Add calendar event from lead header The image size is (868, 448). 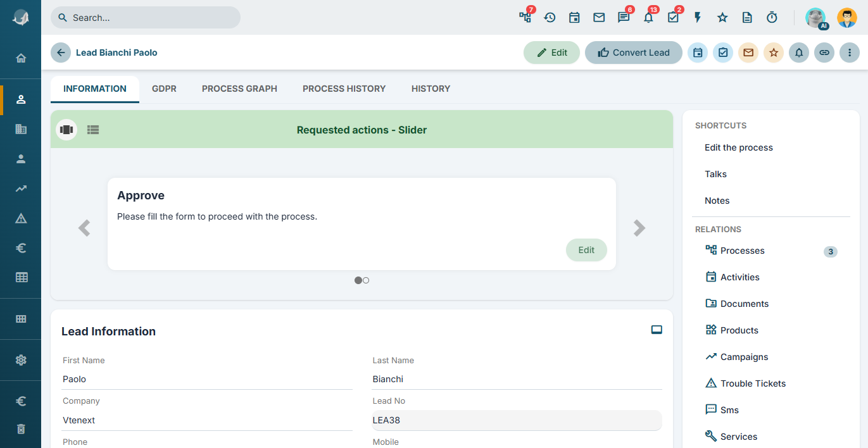point(698,53)
